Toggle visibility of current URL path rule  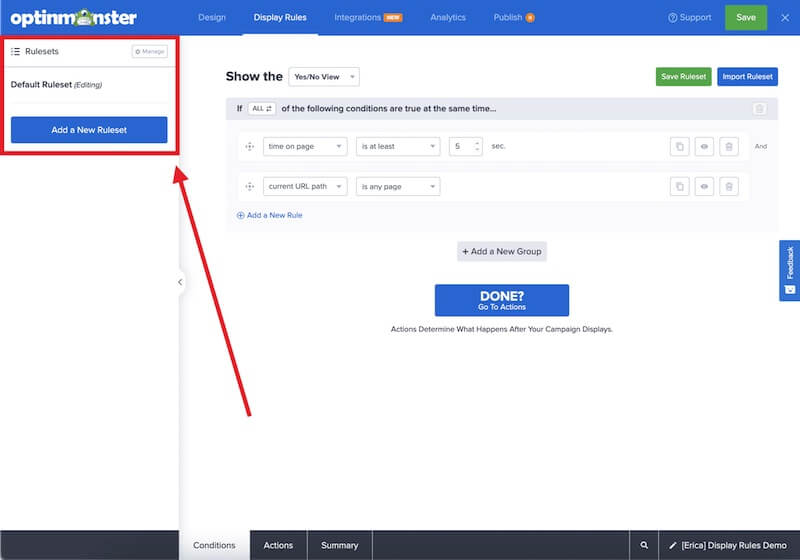(705, 186)
